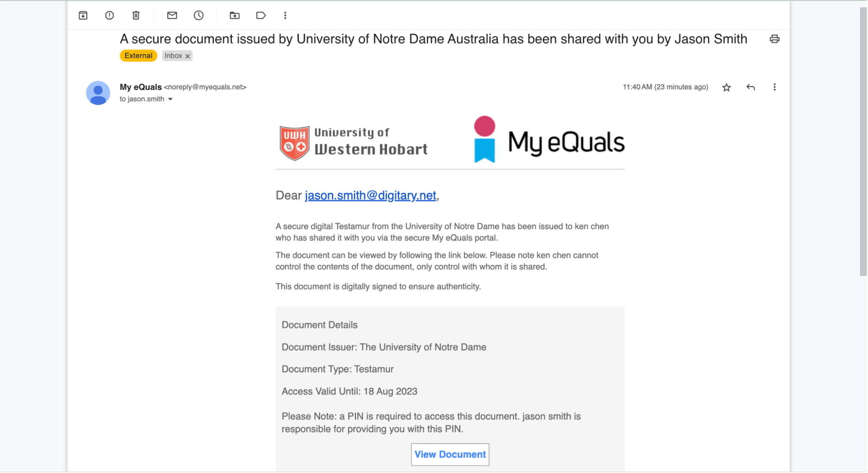This screenshot has width=868, height=473.
Task: Open toolbar More options menu
Action: click(285, 16)
